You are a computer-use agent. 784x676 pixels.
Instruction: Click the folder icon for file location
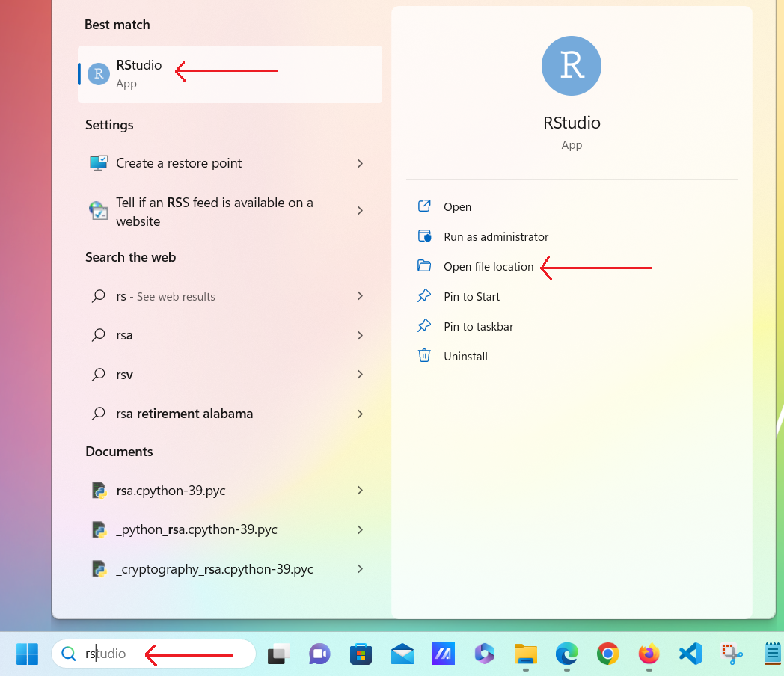(424, 265)
